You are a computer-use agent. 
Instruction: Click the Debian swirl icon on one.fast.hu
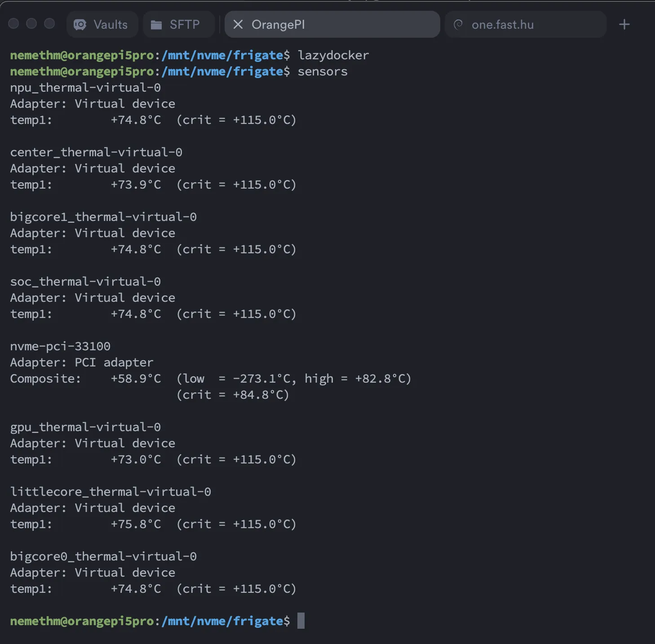coord(458,25)
